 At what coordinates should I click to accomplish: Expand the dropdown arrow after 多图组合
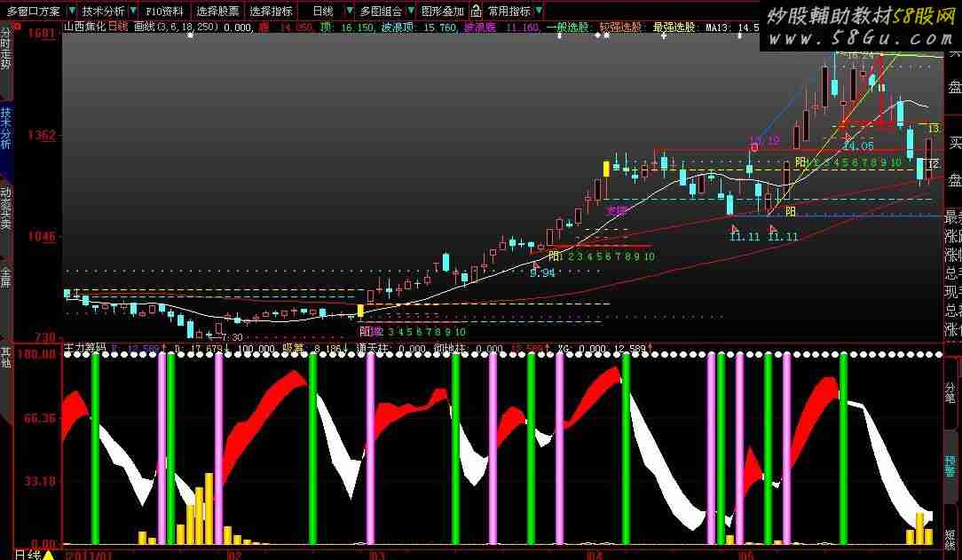410,11
